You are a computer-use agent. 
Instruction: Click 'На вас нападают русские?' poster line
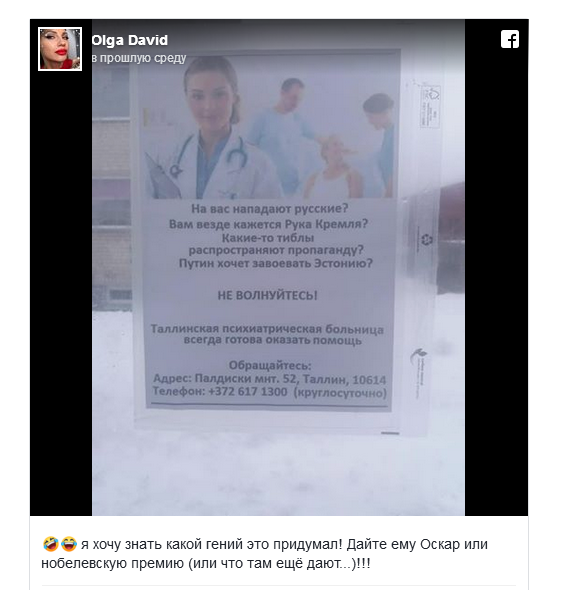pos(269,208)
